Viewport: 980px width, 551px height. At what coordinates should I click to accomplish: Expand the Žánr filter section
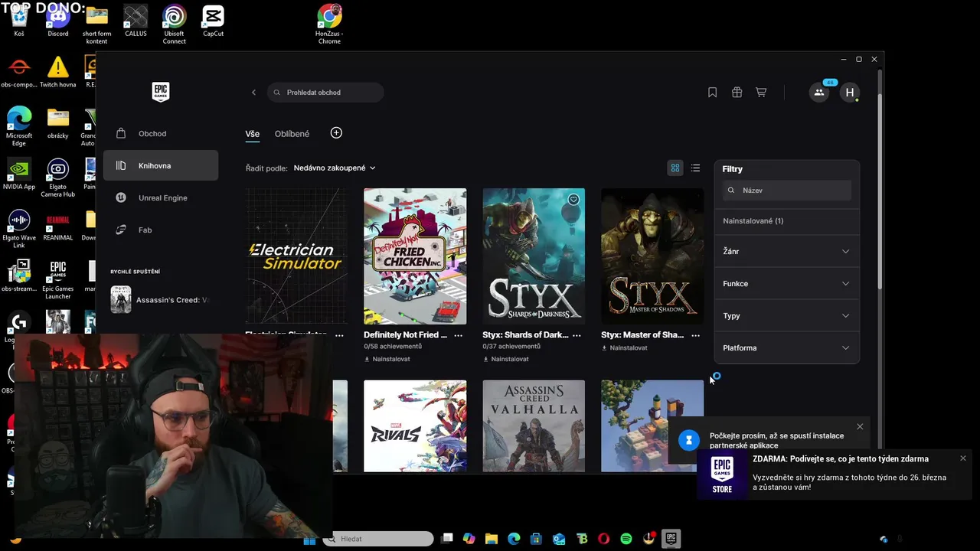(787, 251)
